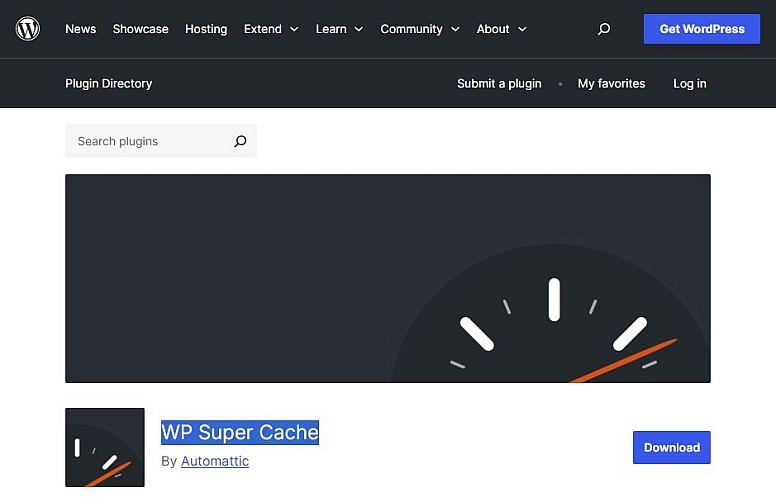The image size is (776, 497).
Task: Go to the Showcase page
Action: pos(141,29)
